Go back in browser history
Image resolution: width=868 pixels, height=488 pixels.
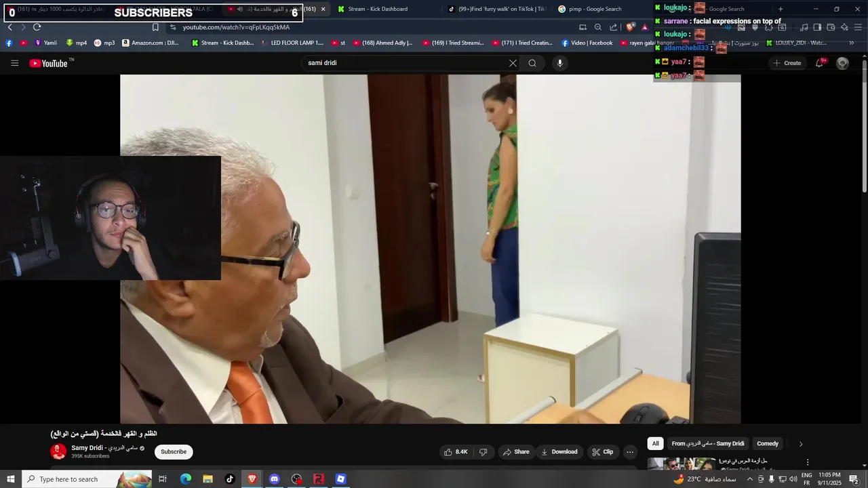pos(9,27)
